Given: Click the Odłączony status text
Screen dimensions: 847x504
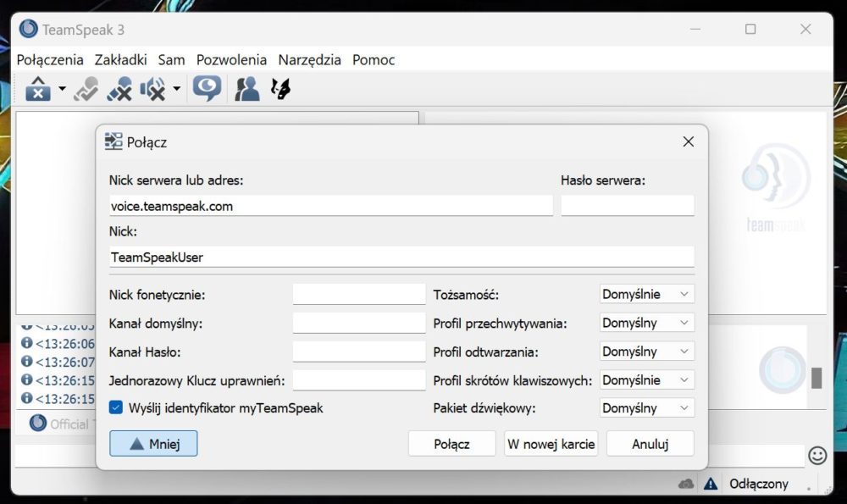Looking at the screenshot, I should [x=758, y=484].
